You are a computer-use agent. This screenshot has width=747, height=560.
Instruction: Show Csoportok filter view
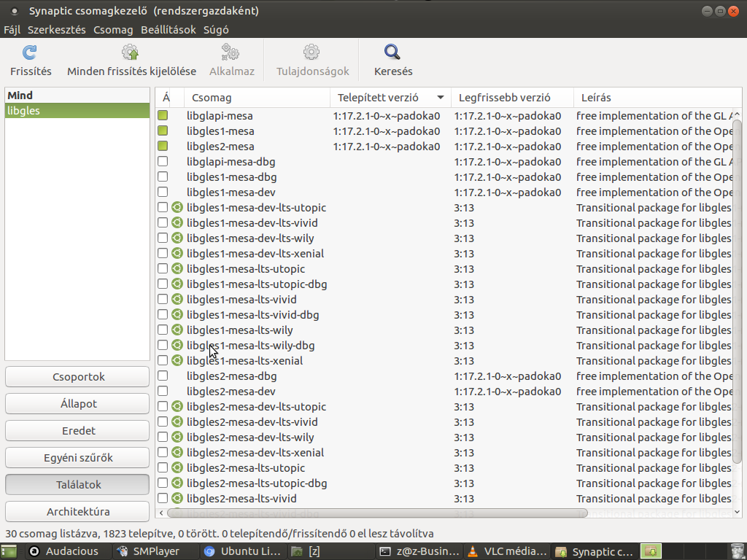pyautogui.click(x=77, y=377)
